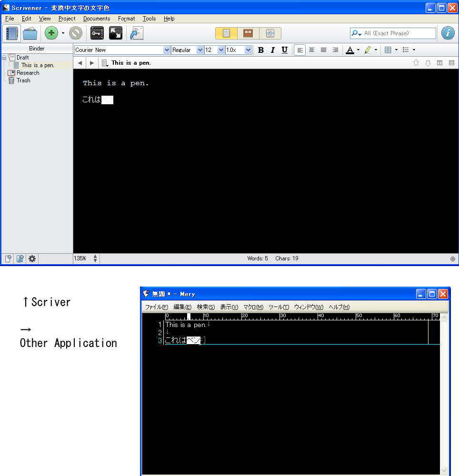The width and height of the screenshot is (459, 476).
Task: Go to previous document up arrow
Action: point(416,62)
